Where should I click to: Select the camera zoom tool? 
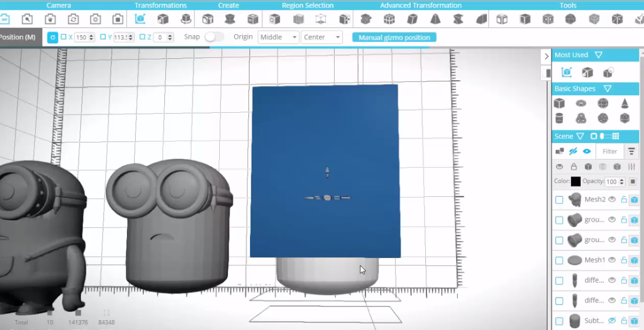pyautogui.click(x=27, y=19)
